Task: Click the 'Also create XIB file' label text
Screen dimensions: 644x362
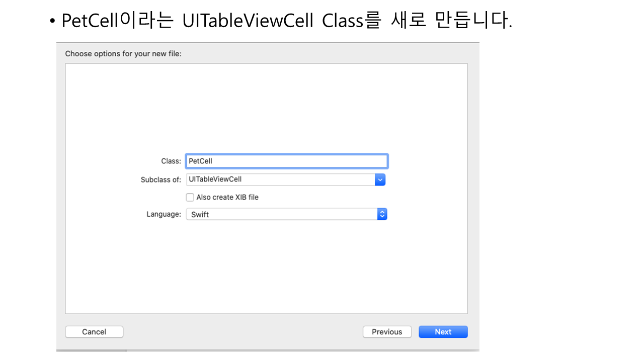Action: [x=227, y=198]
